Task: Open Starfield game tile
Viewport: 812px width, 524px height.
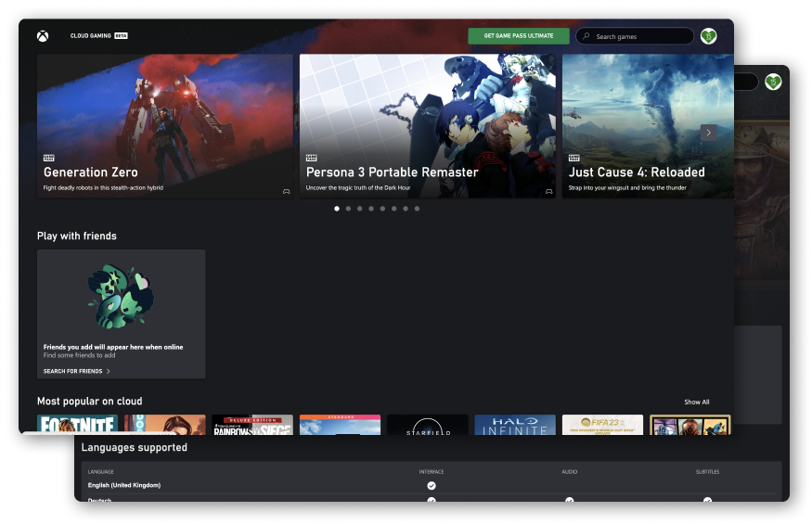Action: [427, 425]
